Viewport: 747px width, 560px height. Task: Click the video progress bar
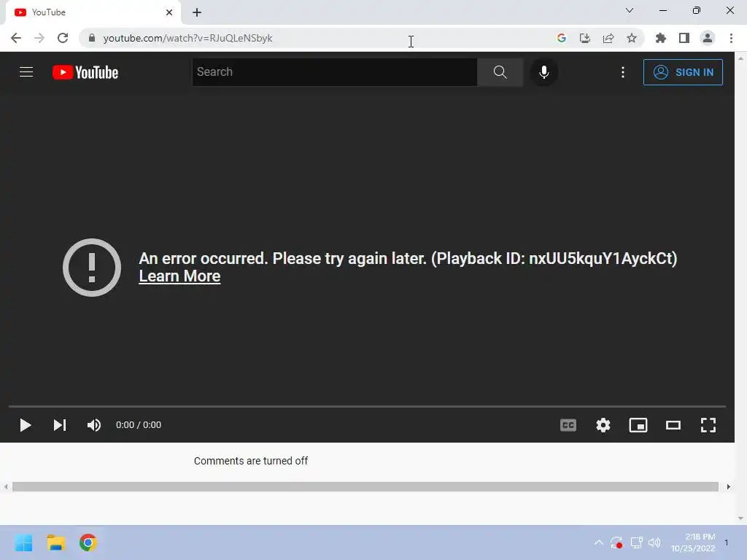pos(367,406)
